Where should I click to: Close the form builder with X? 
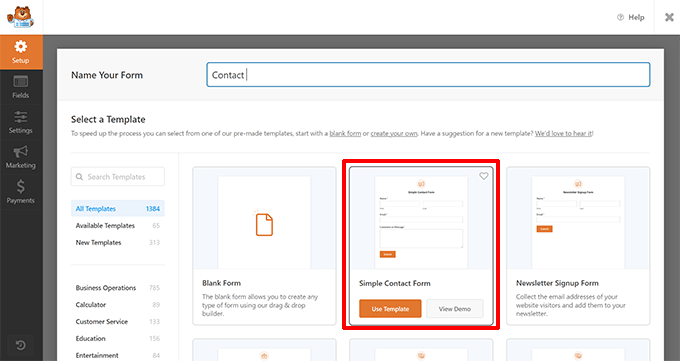tap(669, 17)
